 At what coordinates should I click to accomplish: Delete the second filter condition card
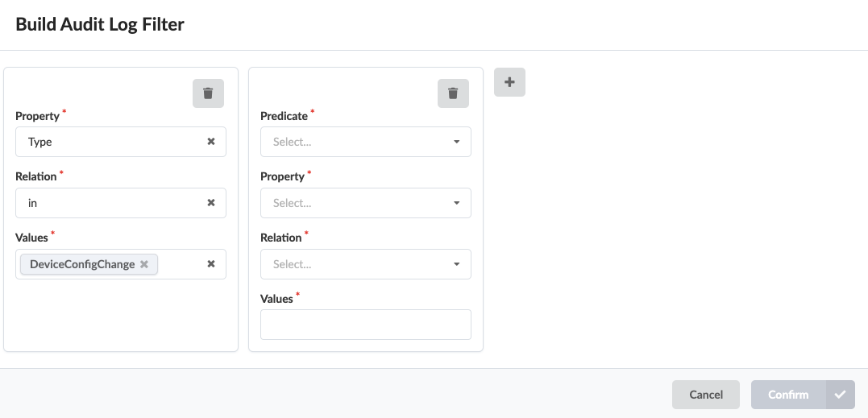point(453,93)
